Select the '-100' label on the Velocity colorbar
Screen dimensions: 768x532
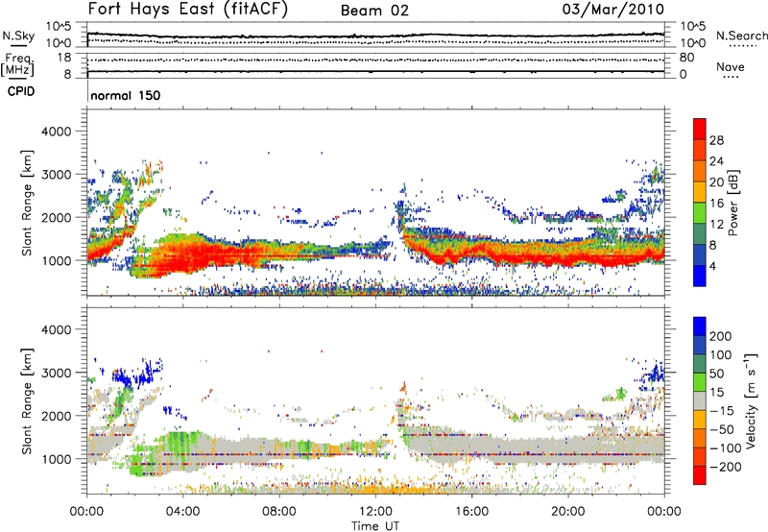[x=726, y=448]
